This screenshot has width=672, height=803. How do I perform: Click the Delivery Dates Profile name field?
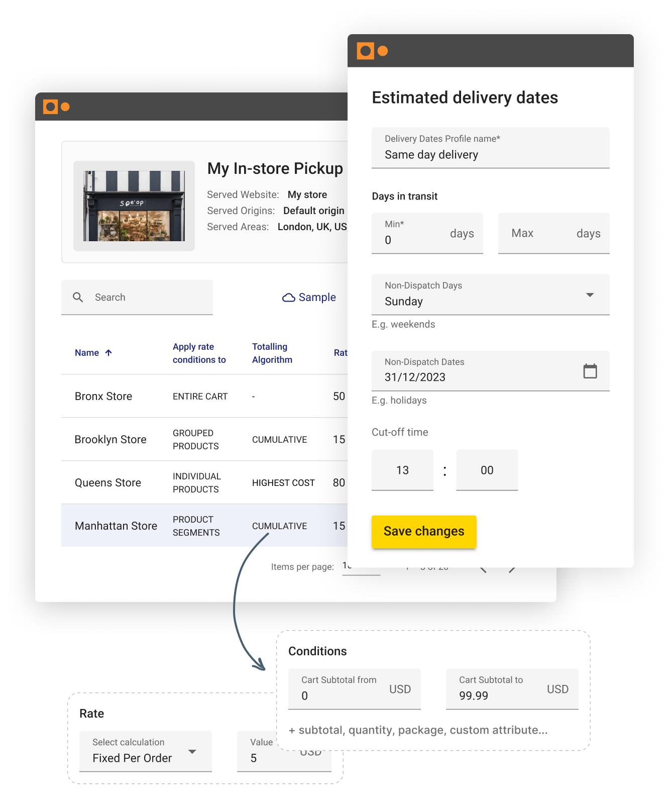click(x=490, y=148)
